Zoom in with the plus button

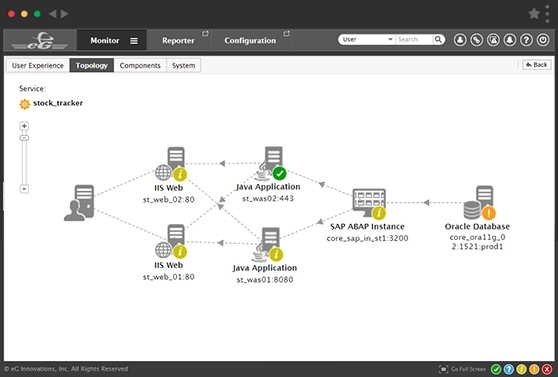[x=24, y=126]
